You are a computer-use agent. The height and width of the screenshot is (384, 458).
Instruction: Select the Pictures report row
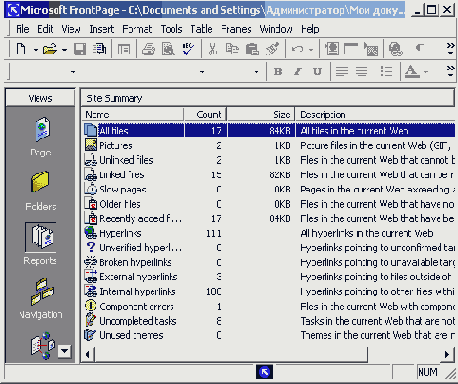tap(269, 145)
